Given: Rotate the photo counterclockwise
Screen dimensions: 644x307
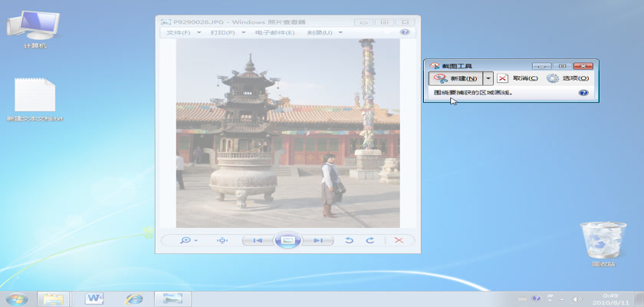Looking at the screenshot, I should [x=349, y=240].
